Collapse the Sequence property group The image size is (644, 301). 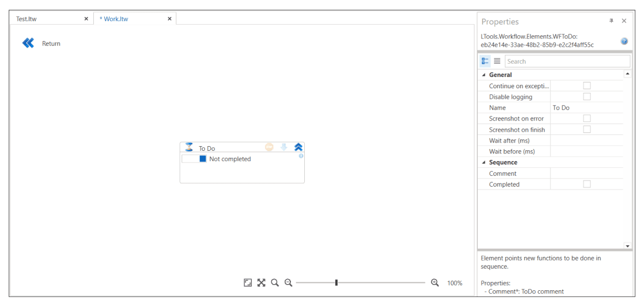coord(483,163)
